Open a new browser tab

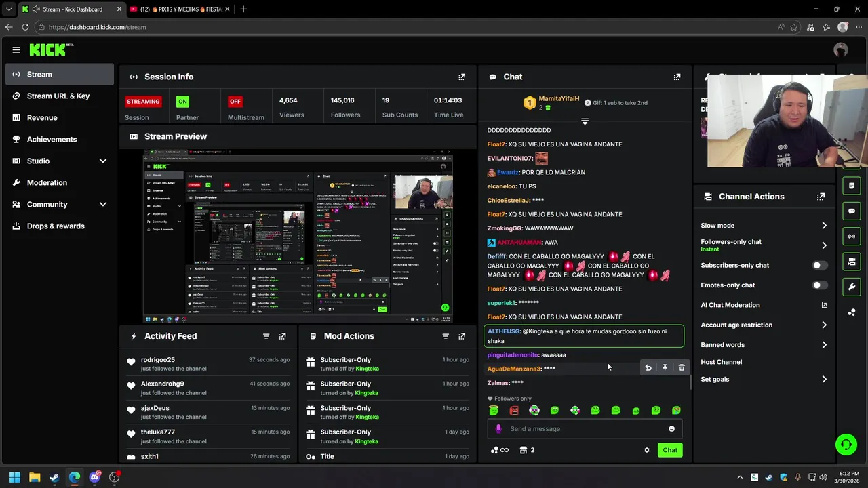(243, 9)
